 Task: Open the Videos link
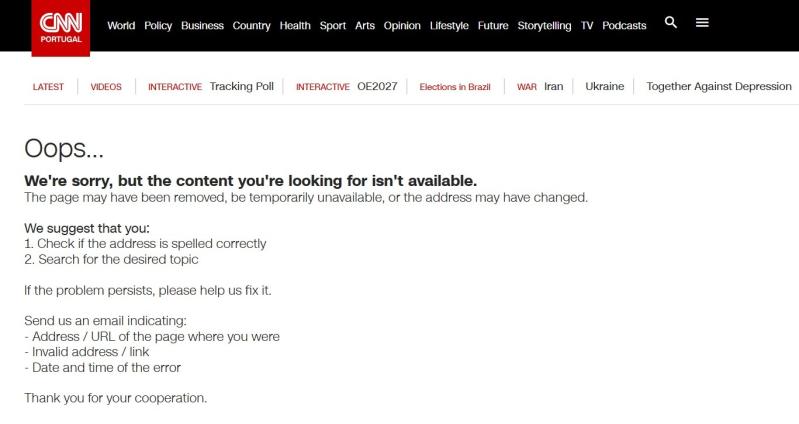[106, 87]
